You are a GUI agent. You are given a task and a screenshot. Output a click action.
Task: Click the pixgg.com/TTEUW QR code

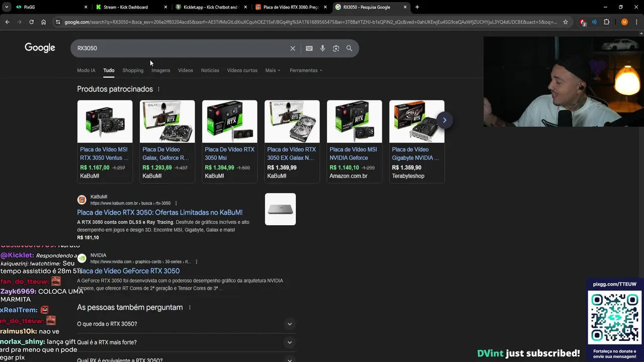615,318
